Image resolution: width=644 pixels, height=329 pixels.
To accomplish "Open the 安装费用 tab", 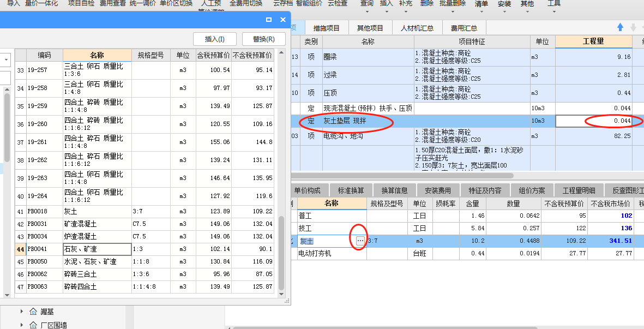I will click(438, 190).
